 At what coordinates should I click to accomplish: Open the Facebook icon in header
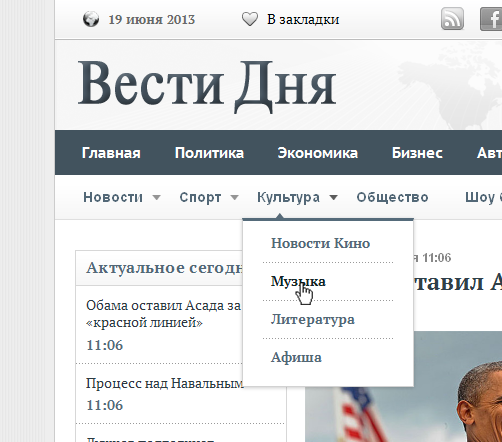click(x=491, y=19)
